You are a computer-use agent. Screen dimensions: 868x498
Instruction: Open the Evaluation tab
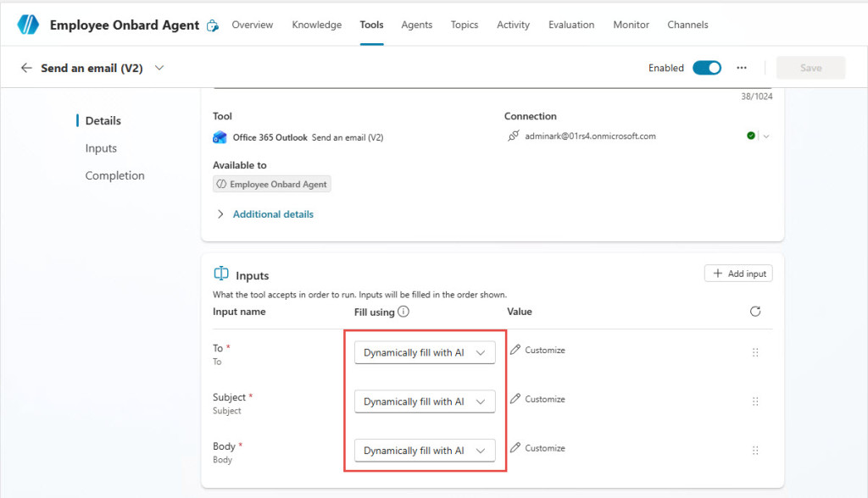click(571, 25)
